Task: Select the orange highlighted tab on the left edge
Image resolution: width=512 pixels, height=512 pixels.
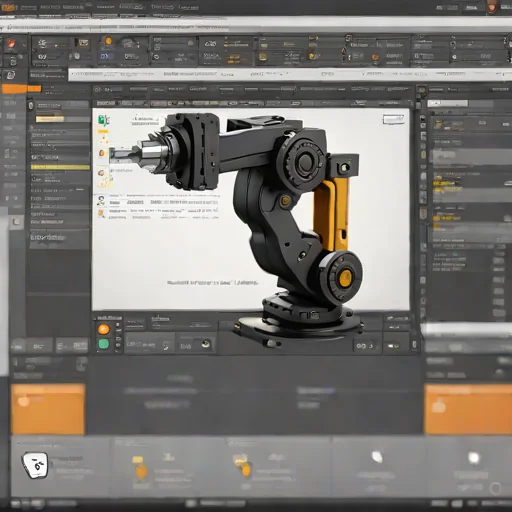Action: click(x=21, y=89)
